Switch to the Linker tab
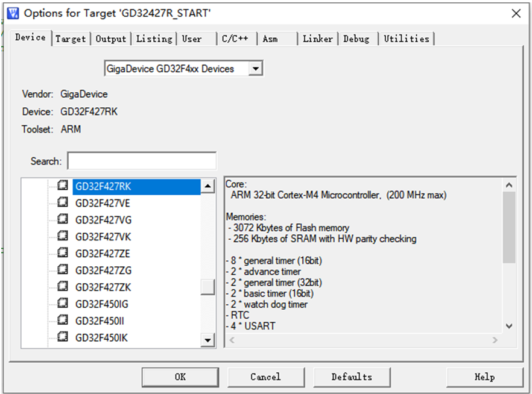The height and width of the screenshot is (394, 532). 317,38
